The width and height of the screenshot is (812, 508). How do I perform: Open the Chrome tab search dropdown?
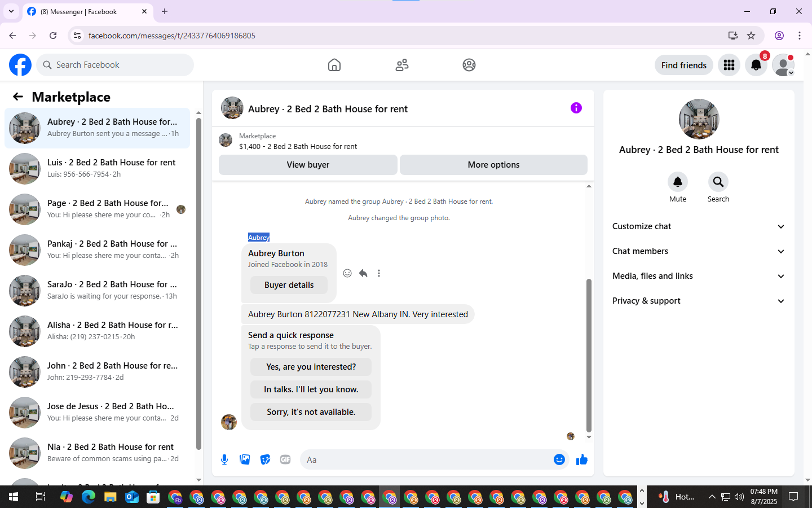(11, 11)
